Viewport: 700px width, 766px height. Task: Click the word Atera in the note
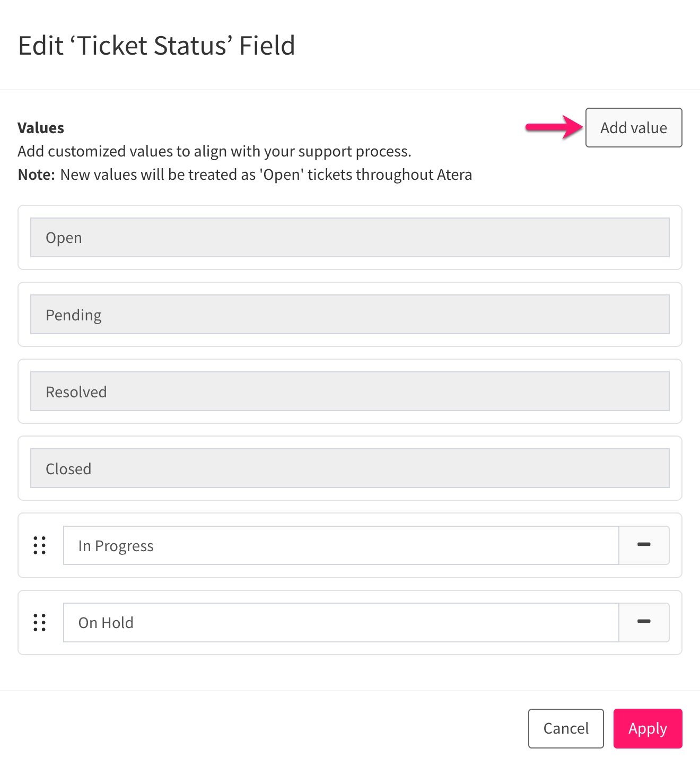click(454, 175)
